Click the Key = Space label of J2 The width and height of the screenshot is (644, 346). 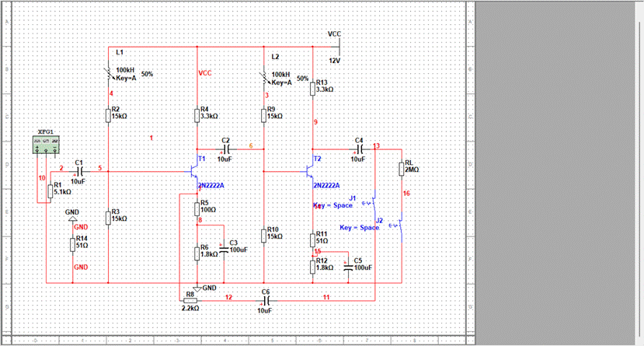click(x=360, y=227)
